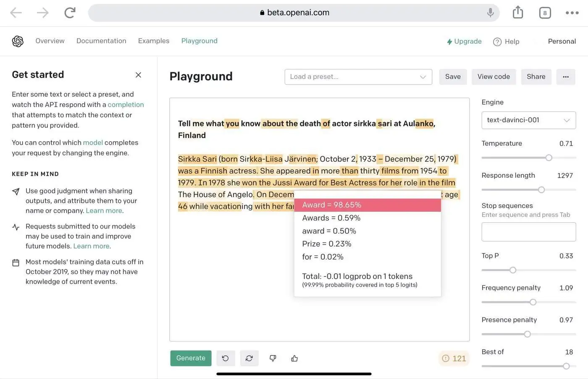Screen dimensions: 588x379
Task: Click Learn more about sharing outputs
Action: click(x=104, y=211)
